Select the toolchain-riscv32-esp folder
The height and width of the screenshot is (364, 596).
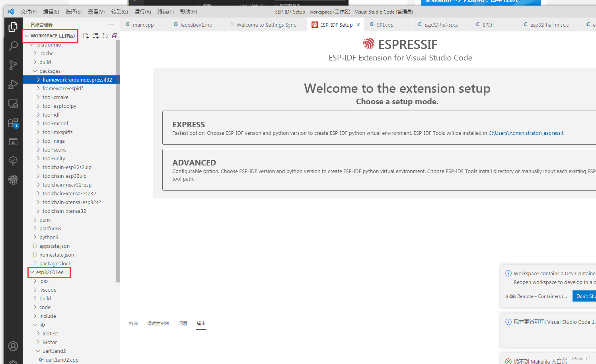pos(71,185)
